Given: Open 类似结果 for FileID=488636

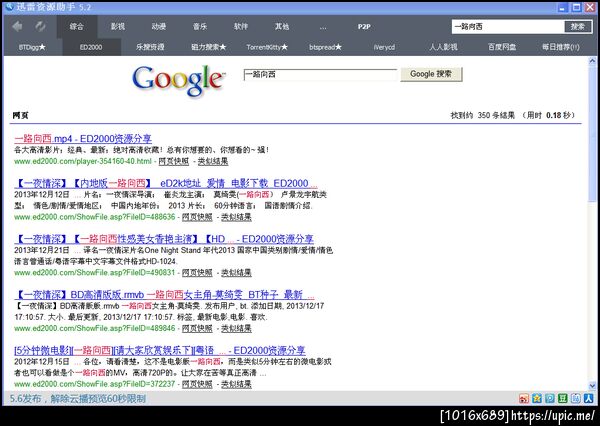Looking at the screenshot, I should (236, 217).
